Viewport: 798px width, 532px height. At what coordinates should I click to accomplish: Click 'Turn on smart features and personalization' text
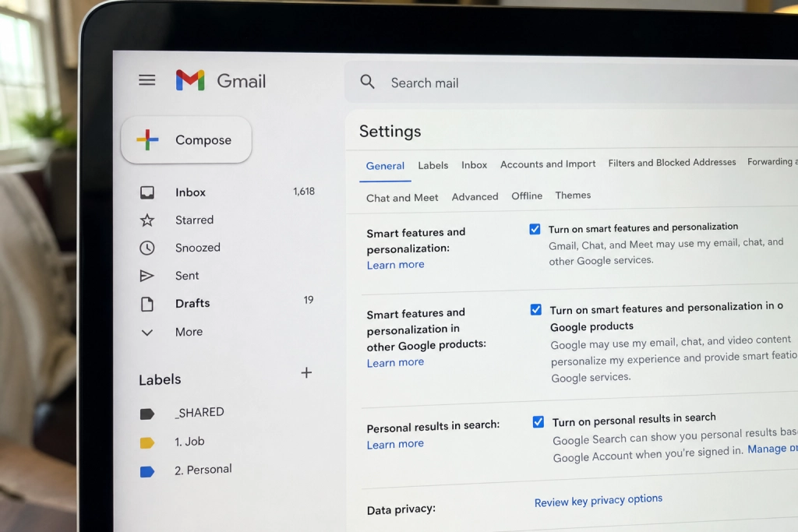click(643, 228)
